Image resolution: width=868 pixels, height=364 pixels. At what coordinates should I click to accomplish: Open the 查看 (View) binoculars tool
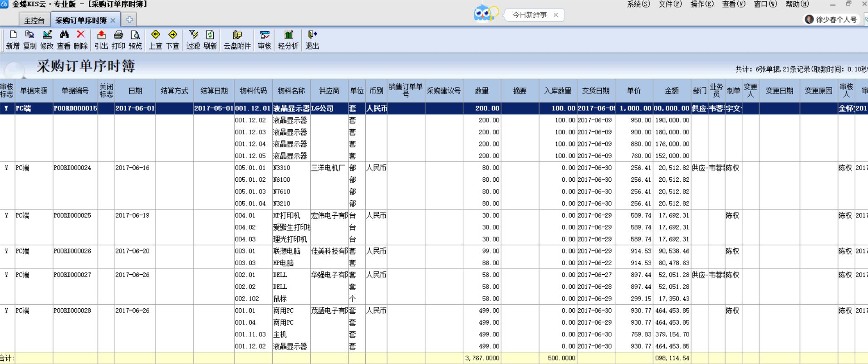point(64,40)
